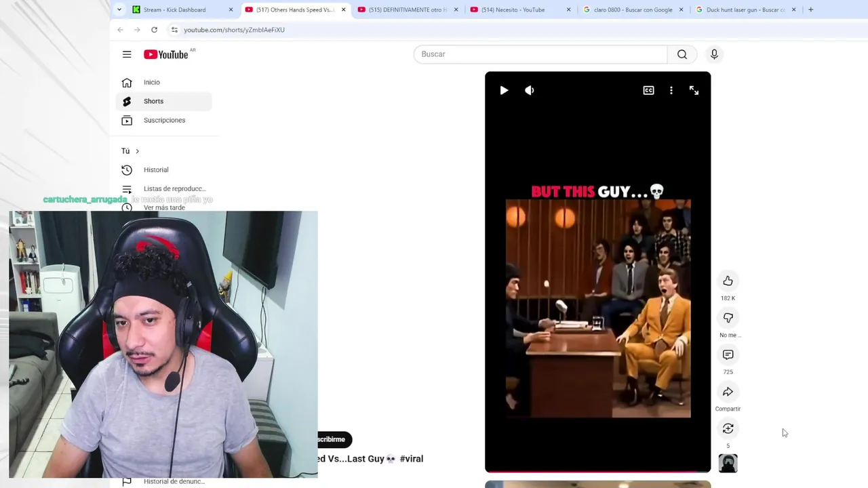Mute the Shorts video volume
Image resolution: width=868 pixels, height=488 pixels.
tap(530, 90)
